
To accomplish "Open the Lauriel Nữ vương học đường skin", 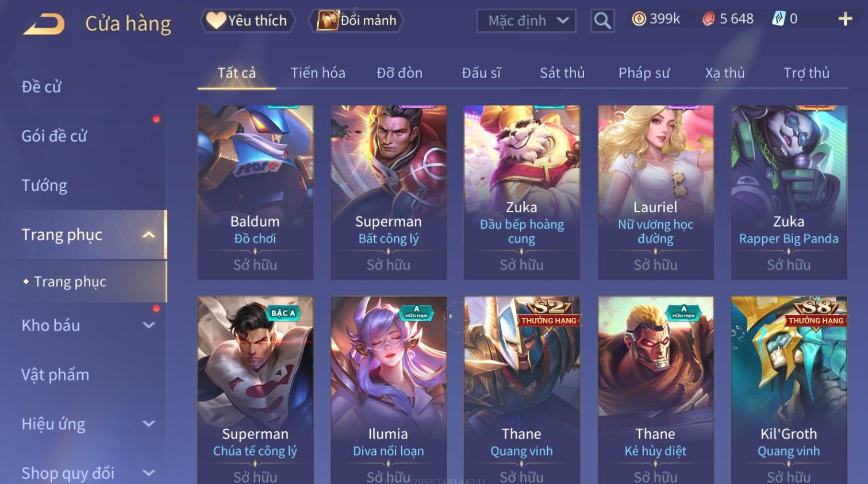I will pyautogui.click(x=655, y=193).
